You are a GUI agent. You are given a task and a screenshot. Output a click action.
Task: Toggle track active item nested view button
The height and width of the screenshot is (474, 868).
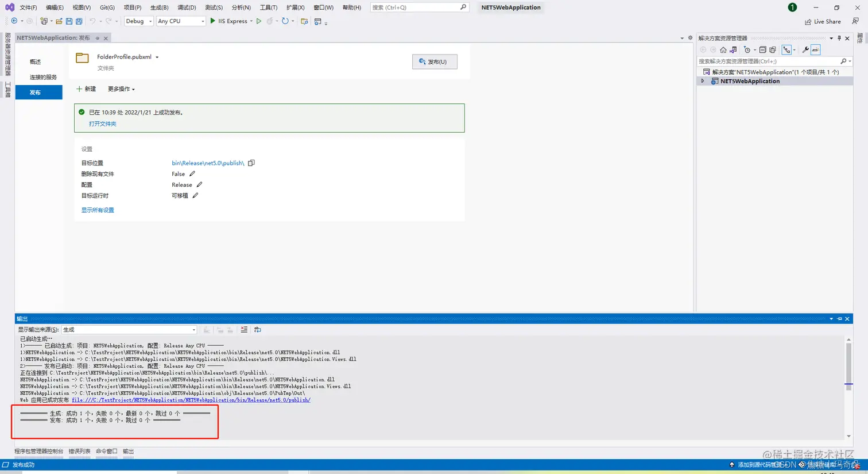pos(787,50)
